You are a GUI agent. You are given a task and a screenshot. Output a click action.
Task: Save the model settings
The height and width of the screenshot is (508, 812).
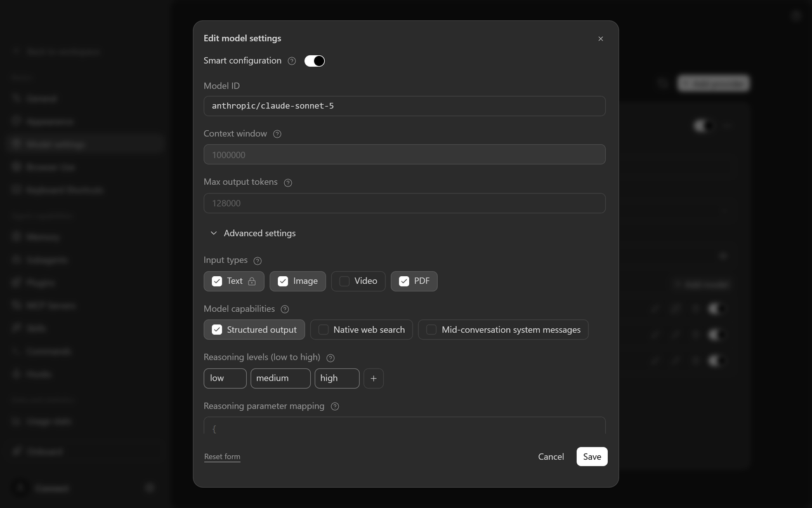(592, 457)
